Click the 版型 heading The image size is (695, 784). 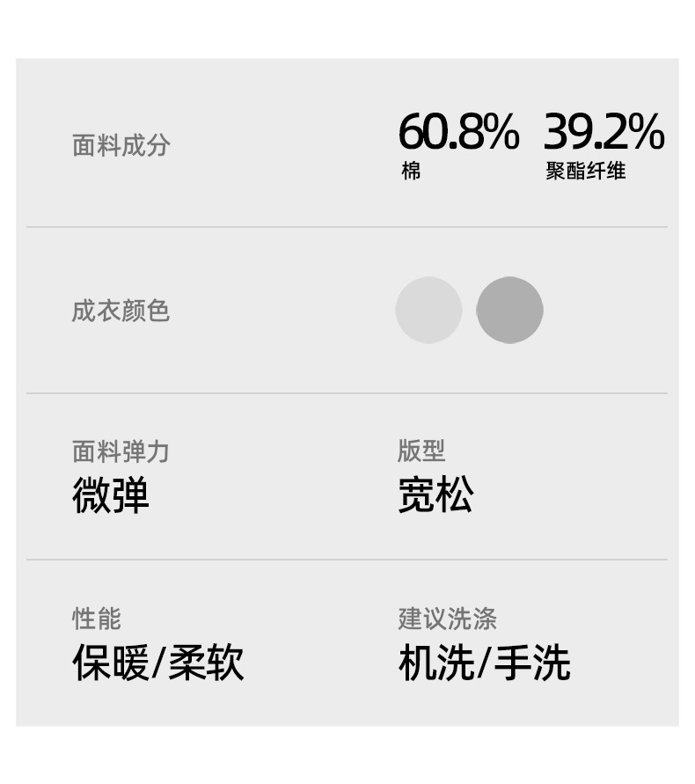(x=421, y=451)
